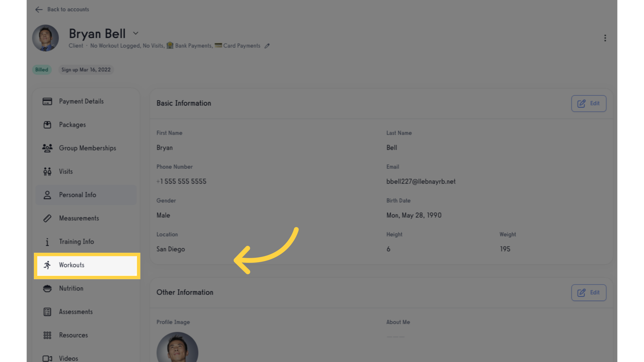Screen dimensions: 644x362
Task: Click the Resources grid icon
Action: pyautogui.click(x=47, y=336)
